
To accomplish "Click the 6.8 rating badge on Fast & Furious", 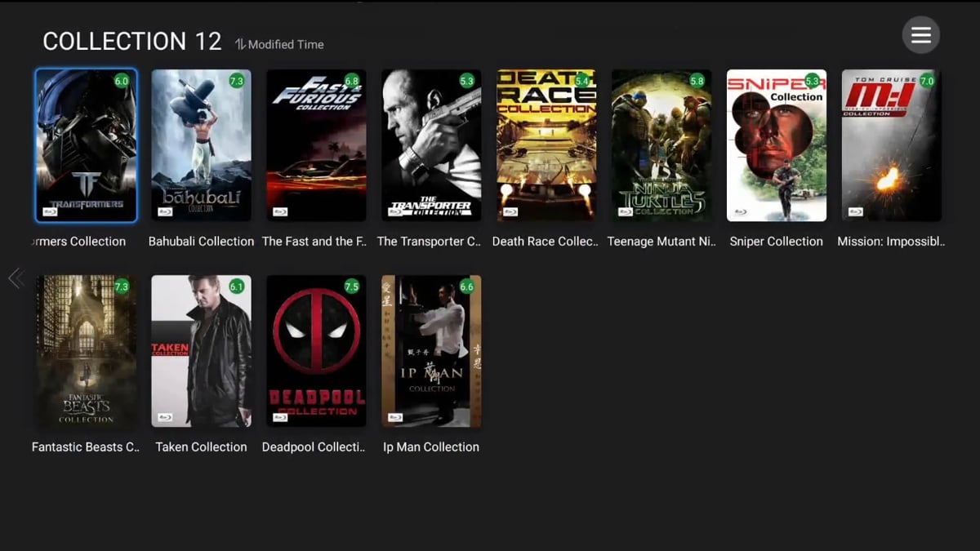I will pos(352,81).
